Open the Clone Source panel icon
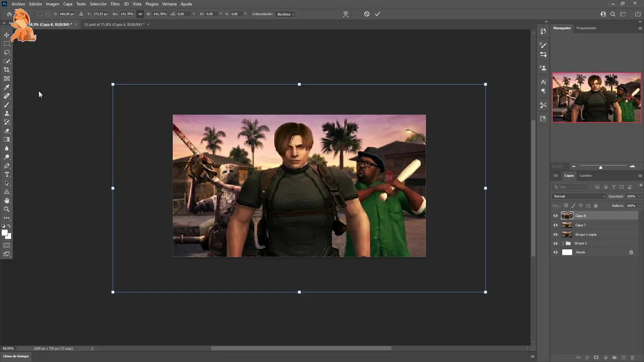The image size is (644, 362). point(543,67)
